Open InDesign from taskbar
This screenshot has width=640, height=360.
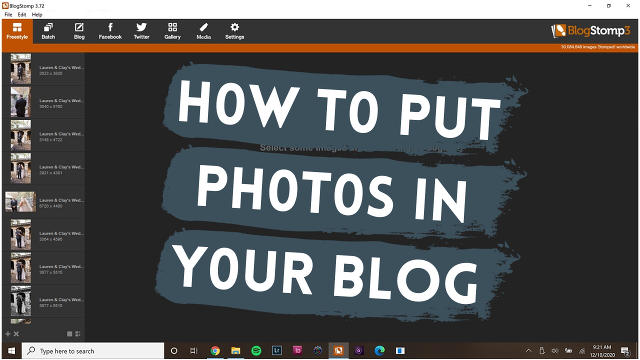click(298, 351)
